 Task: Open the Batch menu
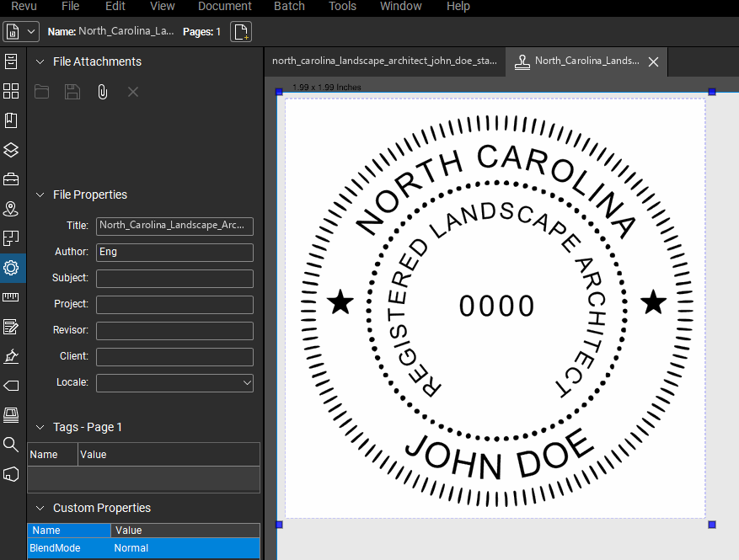tap(289, 6)
